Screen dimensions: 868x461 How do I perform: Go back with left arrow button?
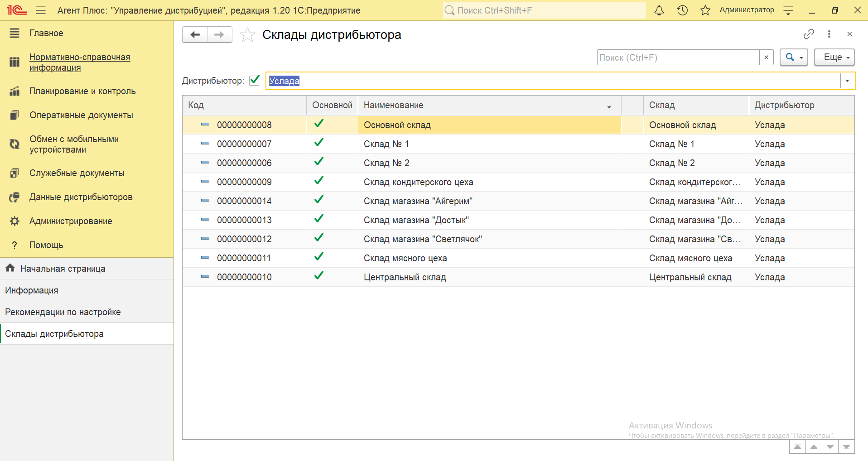pyautogui.click(x=195, y=34)
